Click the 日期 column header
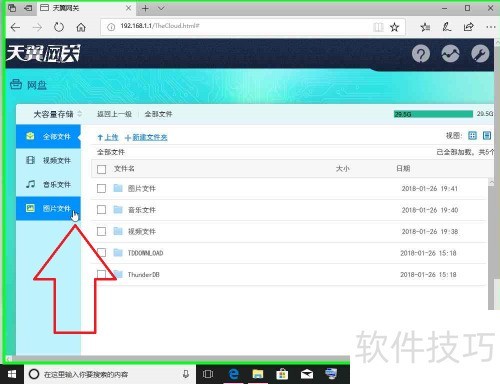This screenshot has height=384, width=500. (x=403, y=168)
